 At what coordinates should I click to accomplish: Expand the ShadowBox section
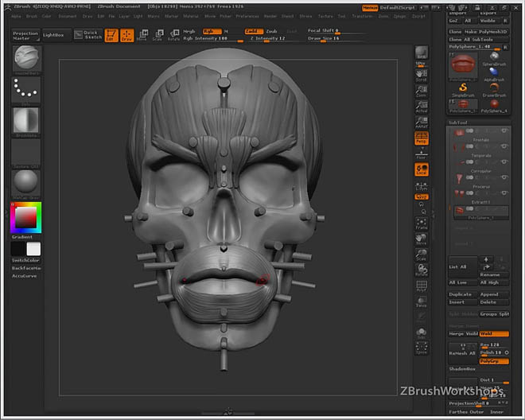(x=462, y=369)
